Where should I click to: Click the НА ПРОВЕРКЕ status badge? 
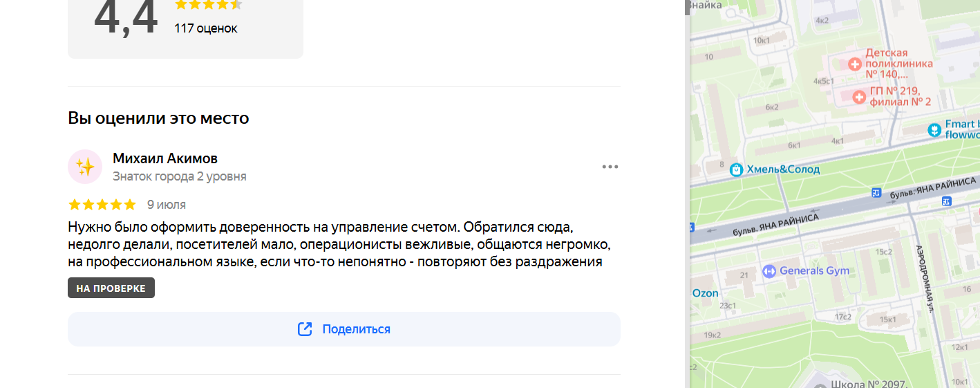pyautogui.click(x=111, y=288)
